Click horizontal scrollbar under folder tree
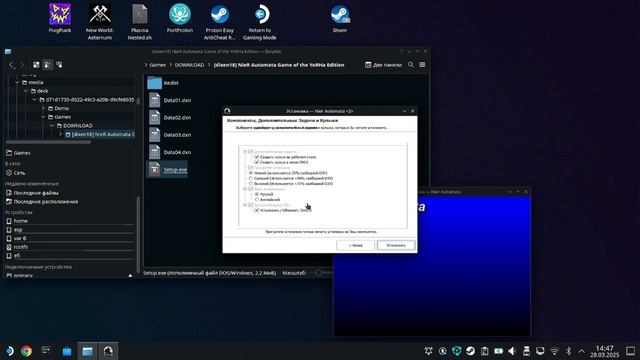Screen dimensions: 640x360 point(48,142)
